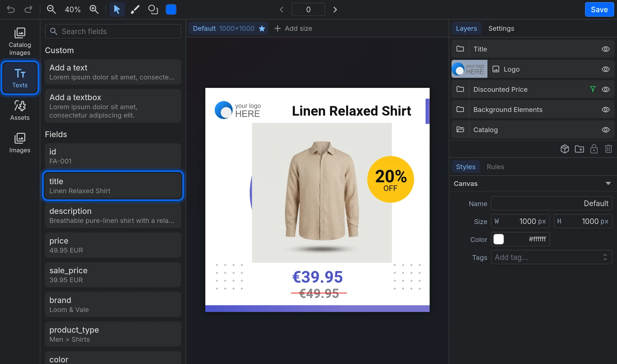Image resolution: width=617 pixels, height=364 pixels.
Task: Click the trash delete layer icon
Action: pyautogui.click(x=609, y=149)
